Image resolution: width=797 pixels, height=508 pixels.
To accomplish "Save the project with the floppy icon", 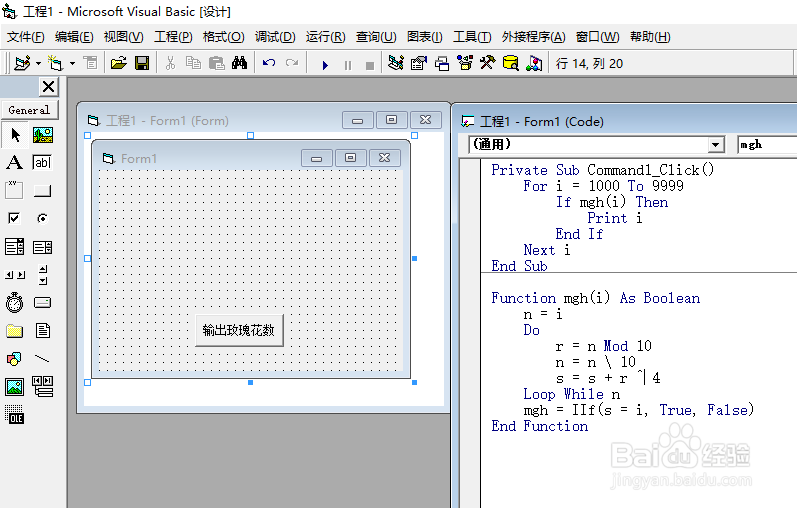I will 142,64.
